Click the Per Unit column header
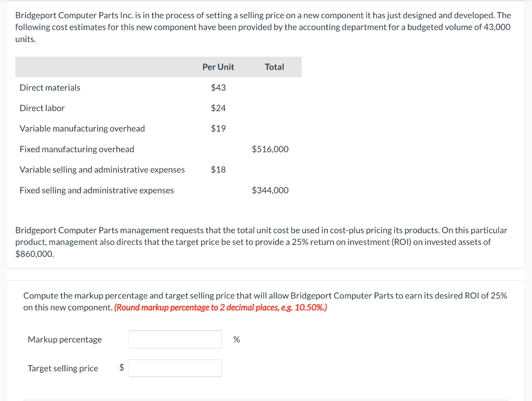Viewport: 532px width, 401px height. 218,67
